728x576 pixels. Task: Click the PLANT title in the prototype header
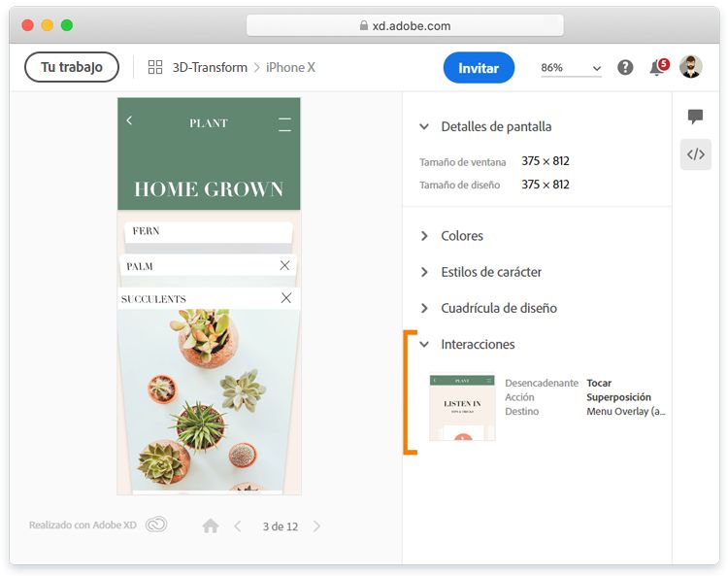pyautogui.click(x=209, y=123)
